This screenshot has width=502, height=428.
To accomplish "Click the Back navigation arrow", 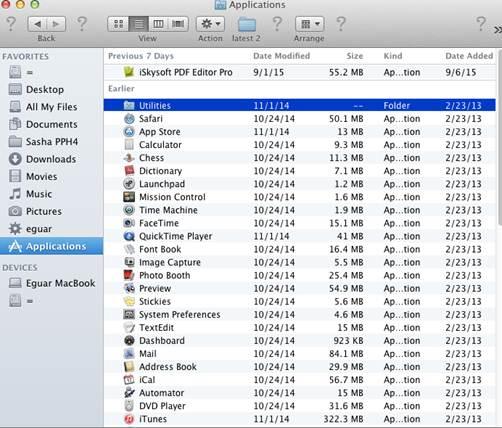I will (37, 24).
